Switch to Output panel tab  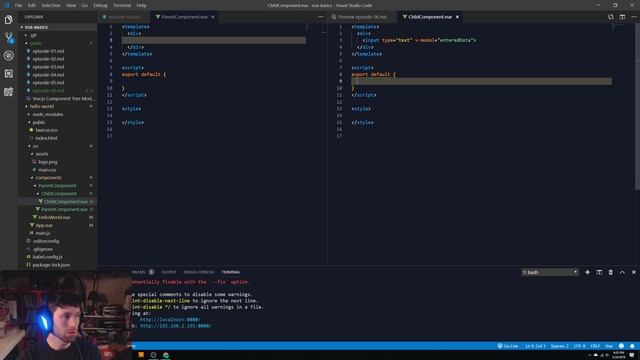(x=169, y=272)
